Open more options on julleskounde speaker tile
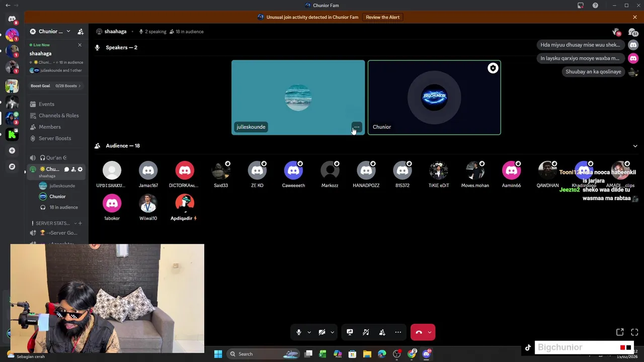The width and height of the screenshot is (644, 362). pyautogui.click(x=356, y=127)
